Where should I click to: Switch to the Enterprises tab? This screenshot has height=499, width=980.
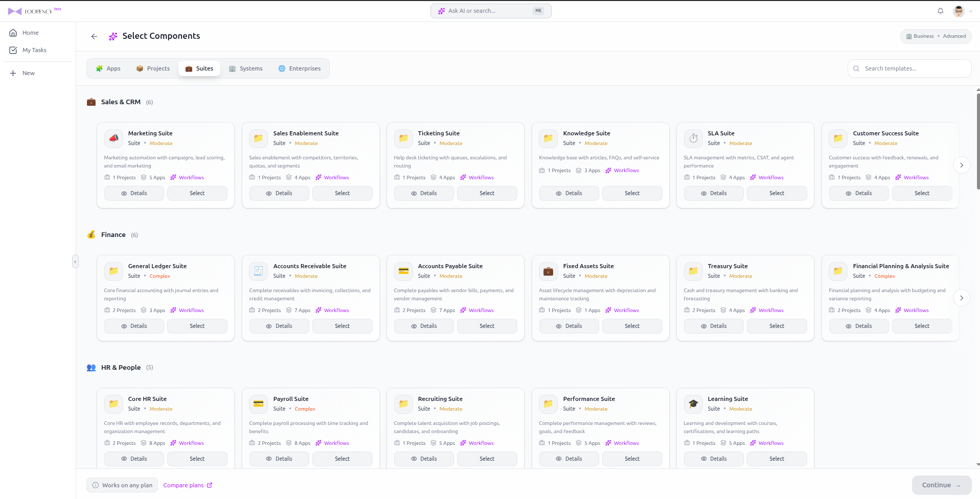point(299,68)
